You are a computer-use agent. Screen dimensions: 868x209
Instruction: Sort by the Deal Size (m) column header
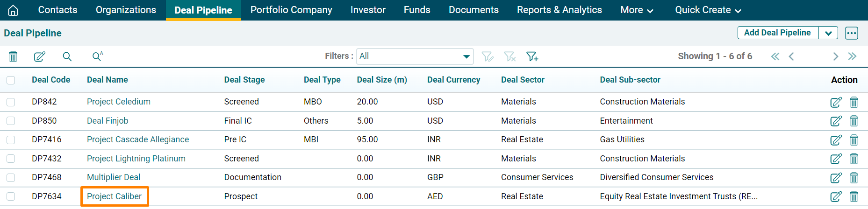(x=381, y=80)
